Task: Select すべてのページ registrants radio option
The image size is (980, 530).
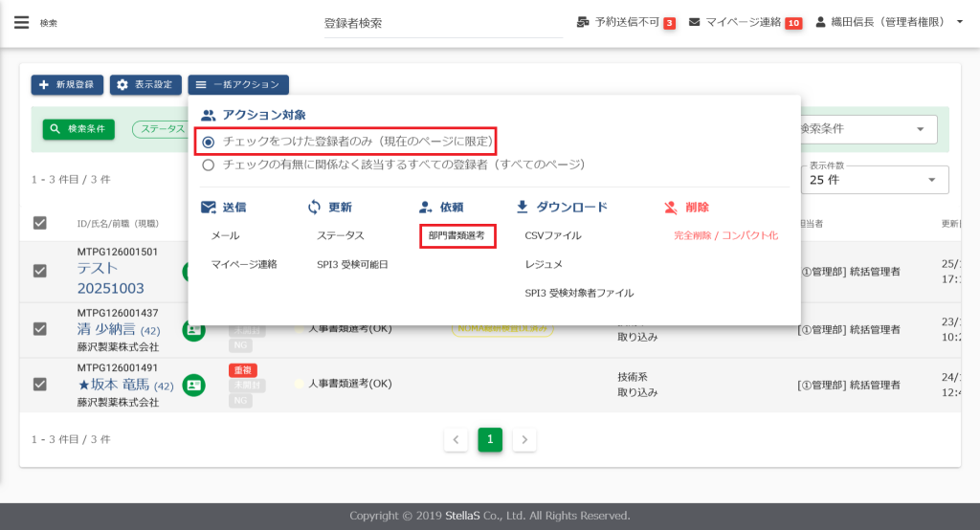Action: click(x=208, y=165)
